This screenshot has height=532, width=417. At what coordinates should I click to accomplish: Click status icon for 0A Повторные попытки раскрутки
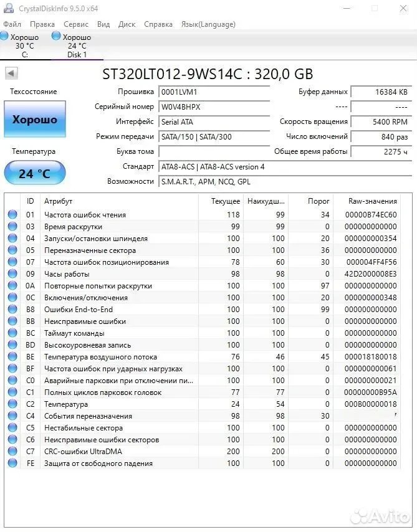[12, 286]
